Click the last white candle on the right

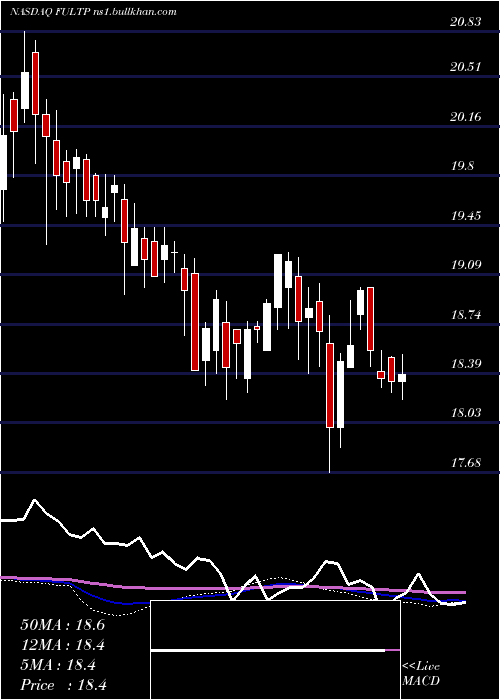402,378
